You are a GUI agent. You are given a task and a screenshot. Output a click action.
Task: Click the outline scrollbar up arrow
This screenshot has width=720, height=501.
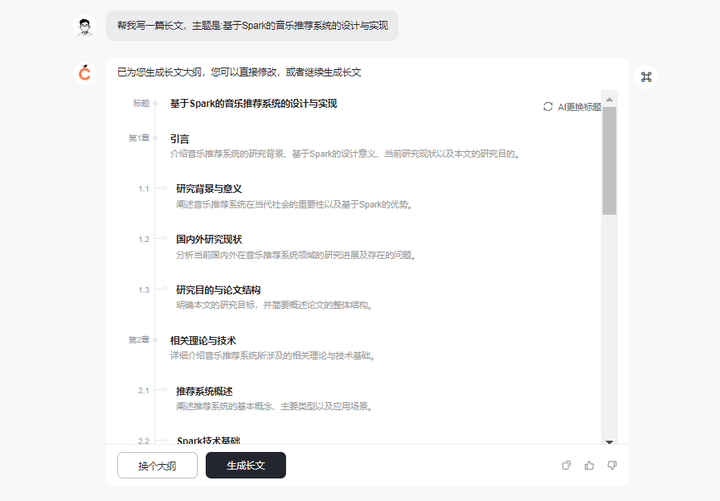[x=609, y=99]
